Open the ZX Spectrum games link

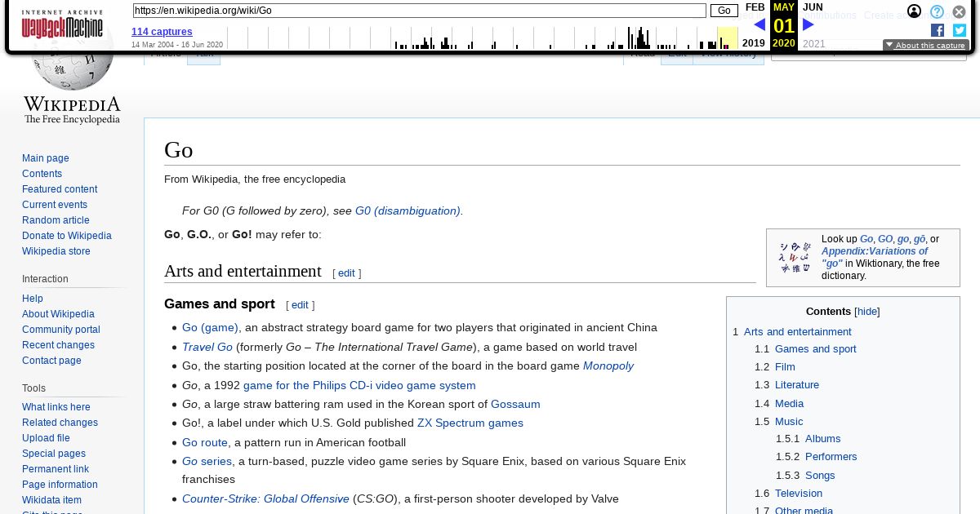(470, 423)
